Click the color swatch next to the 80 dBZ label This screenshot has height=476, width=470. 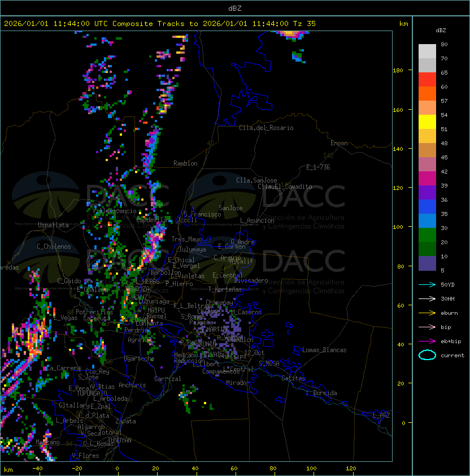(427, 51)
